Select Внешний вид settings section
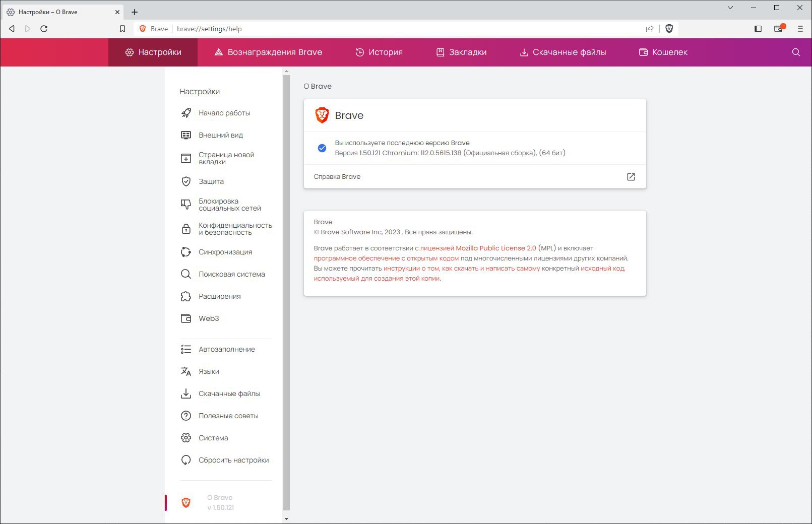 click(221, 135)
